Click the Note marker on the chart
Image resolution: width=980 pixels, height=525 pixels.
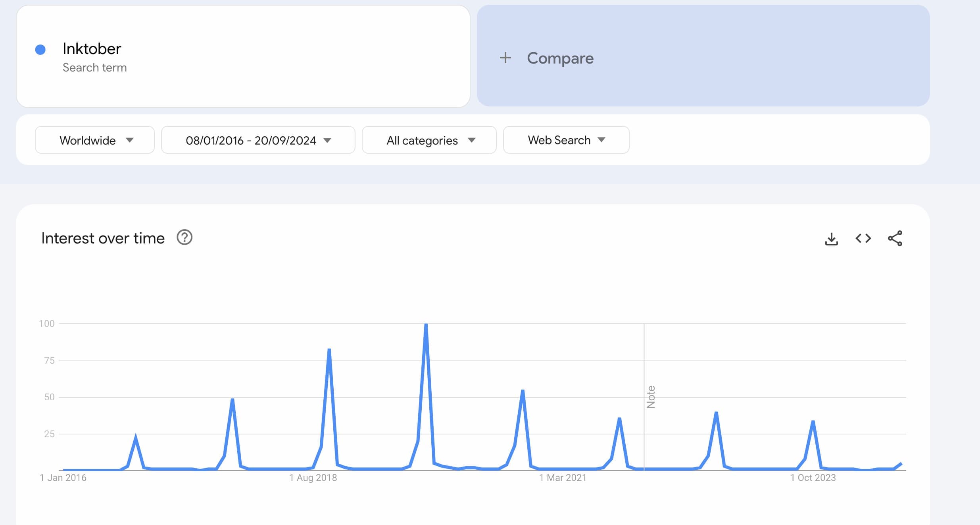click(651, 397)
